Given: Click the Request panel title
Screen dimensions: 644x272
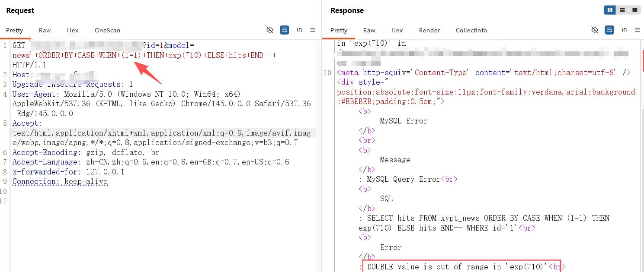Looking at the screenshot, I should 20,10.
